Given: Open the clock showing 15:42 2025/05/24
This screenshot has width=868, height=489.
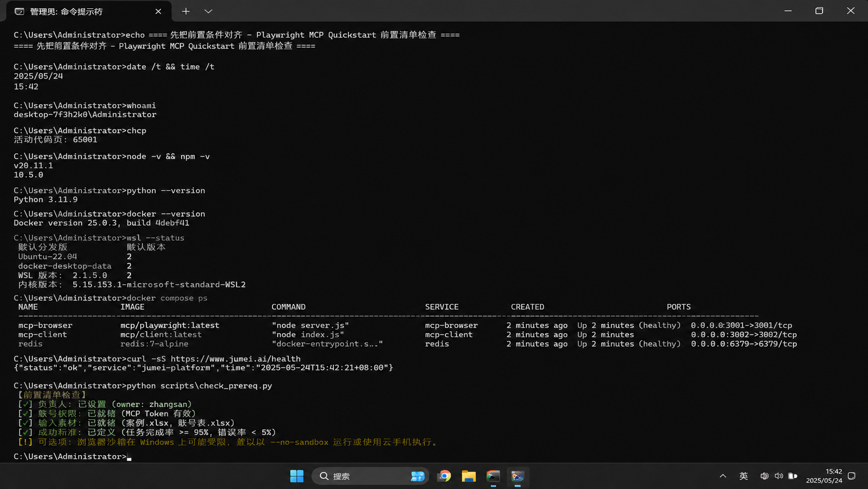Looking at the screenshot, I should 824,476.
